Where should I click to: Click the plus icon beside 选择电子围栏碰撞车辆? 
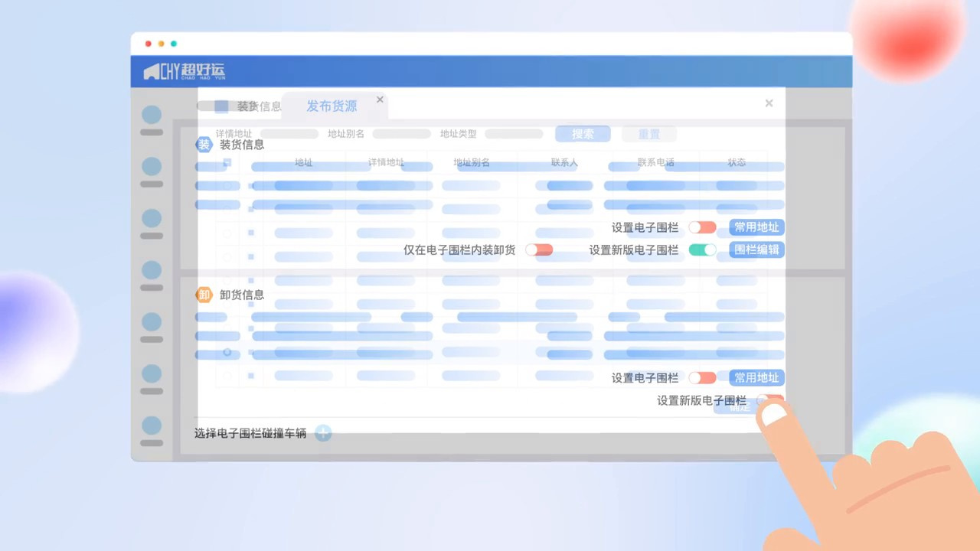pyautogui.click(x=323, y=433)
